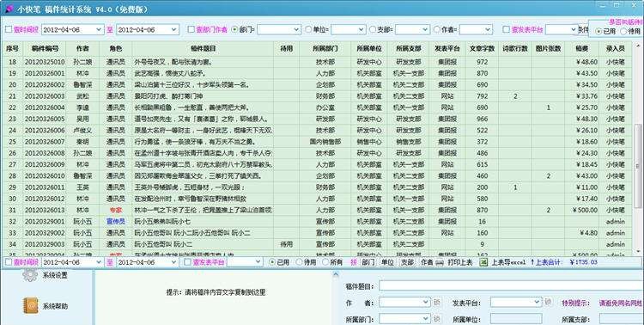Choose 待用 radio in the top-right box
644x325 pixels.
coord(623,31)
